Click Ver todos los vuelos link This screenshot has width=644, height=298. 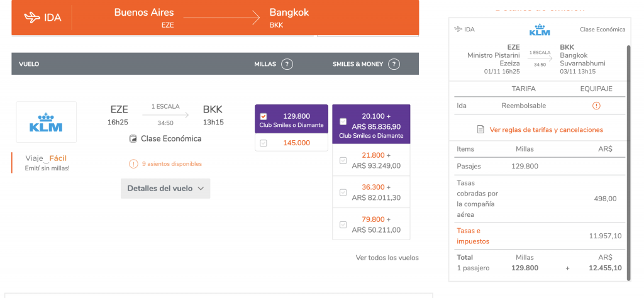[387, 258]
